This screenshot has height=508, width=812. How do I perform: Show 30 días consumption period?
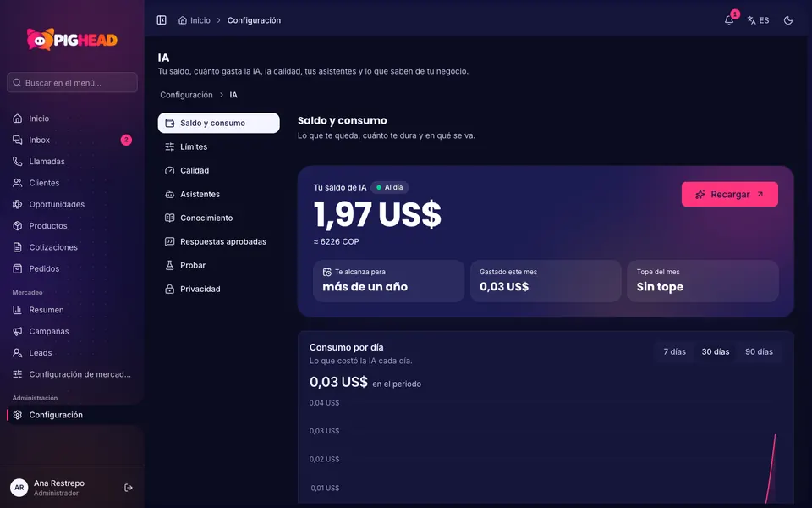716,351
